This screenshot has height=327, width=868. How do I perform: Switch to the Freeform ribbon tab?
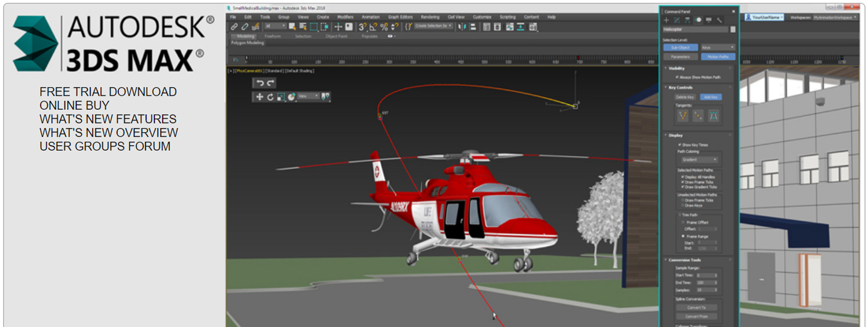(x=273, y=36)
